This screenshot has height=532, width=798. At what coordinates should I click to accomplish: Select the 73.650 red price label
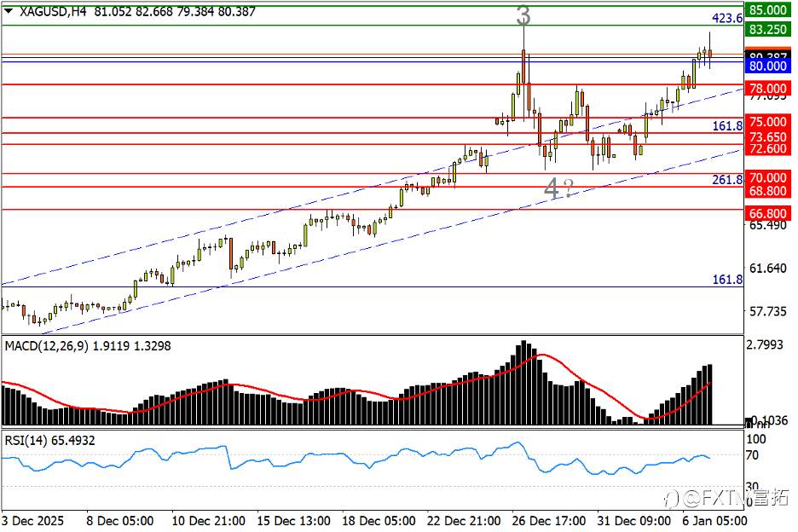point(768,137)
